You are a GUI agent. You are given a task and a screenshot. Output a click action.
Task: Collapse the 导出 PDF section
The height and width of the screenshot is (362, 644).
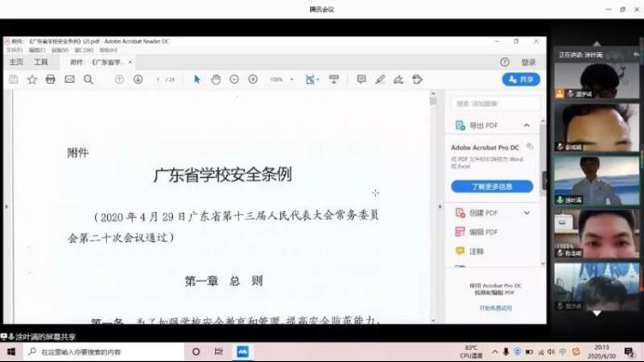click(x=527, y=126)
